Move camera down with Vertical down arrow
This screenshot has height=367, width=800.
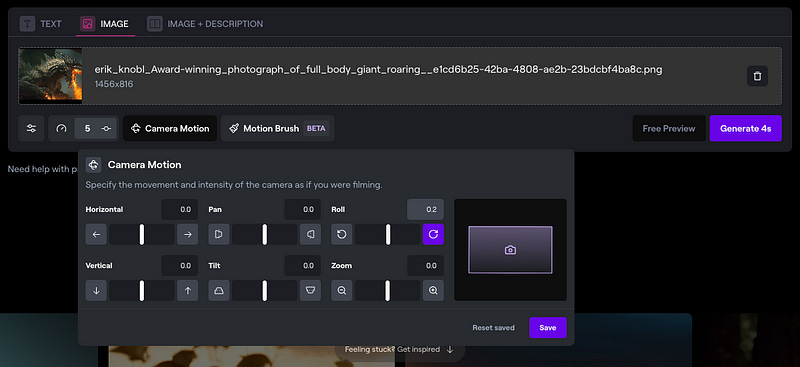tap(96, 290)
